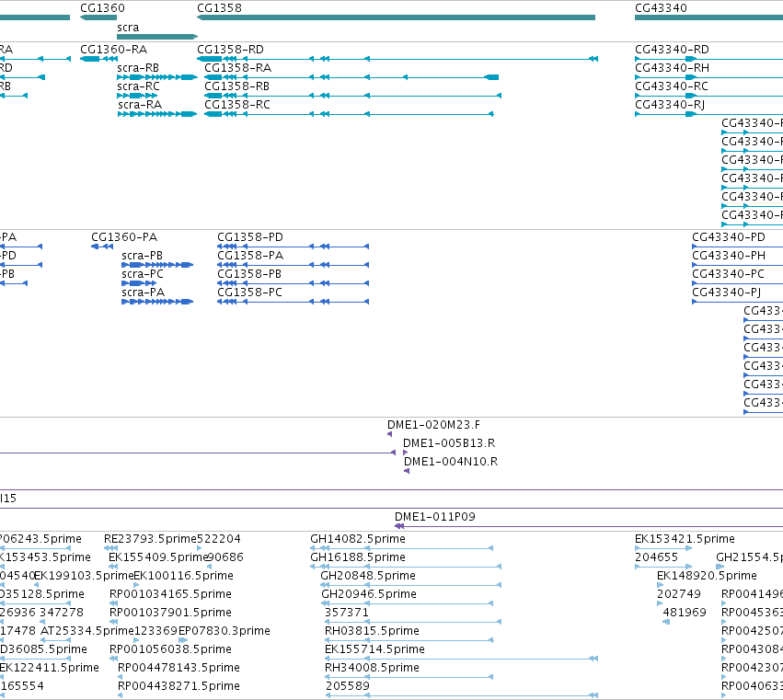
Task: Select transcript label CG43340-RH
Action: (x=672, y=68)
